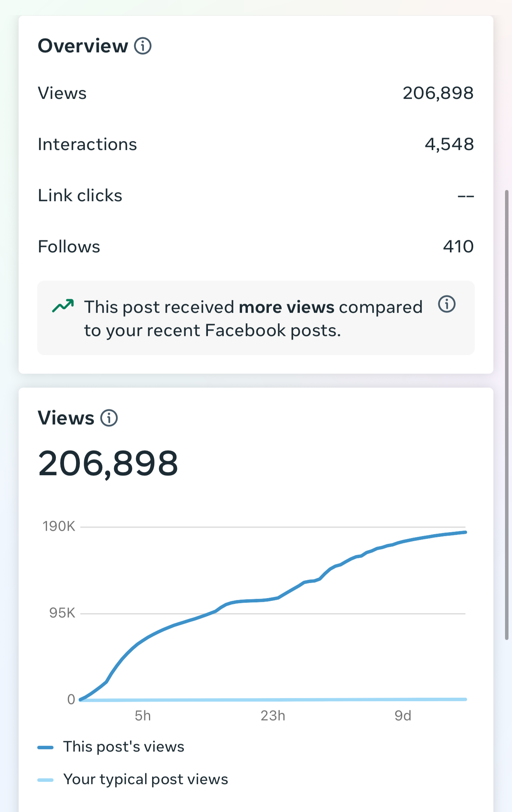Select the Link clicks row
The width and height of the screenshot is (512, 812).
[256, 196]
